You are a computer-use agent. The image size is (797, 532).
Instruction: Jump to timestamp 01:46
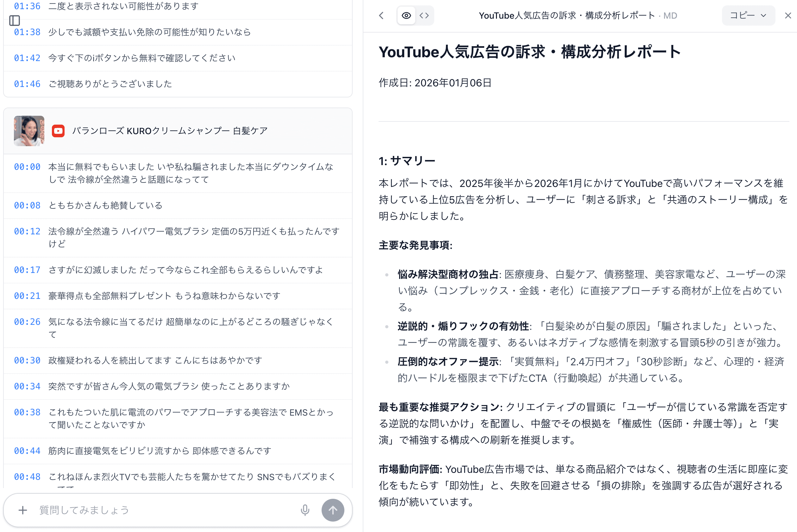click(27, 84)
